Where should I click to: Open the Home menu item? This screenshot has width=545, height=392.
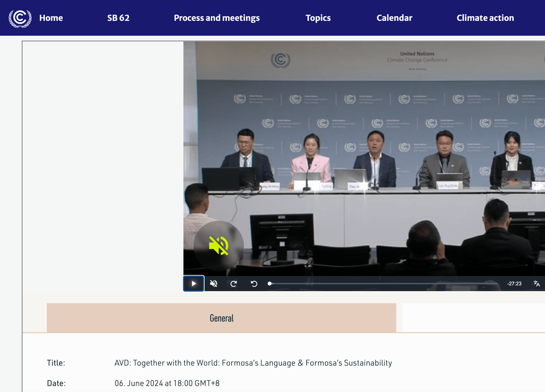(x=51, y=18)
